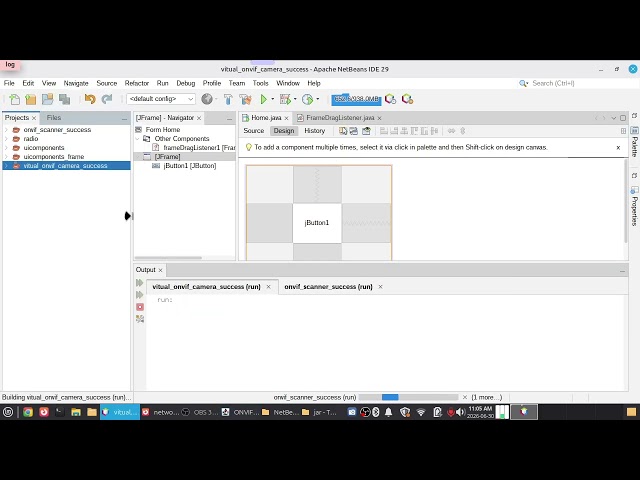The image size is (640, 480).
Task: Click the onvif_scanner_success run progress bar
Action: [408, 397]
